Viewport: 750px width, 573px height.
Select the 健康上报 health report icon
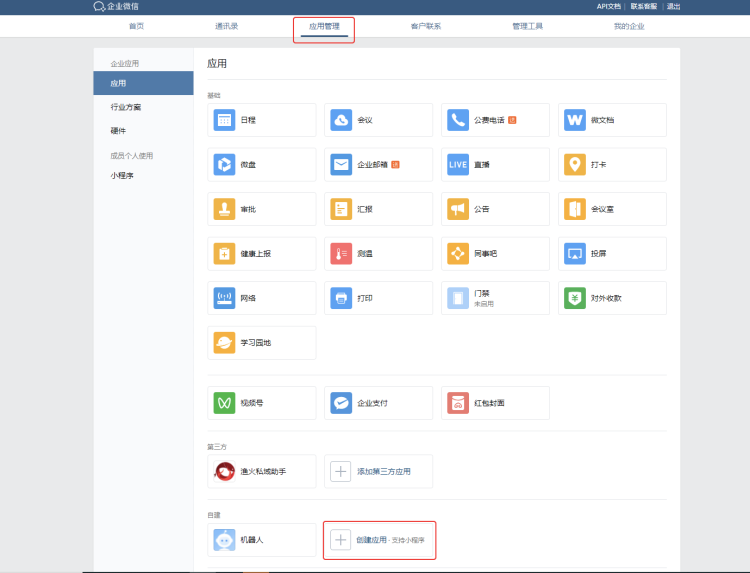click(x=224, y=254)
